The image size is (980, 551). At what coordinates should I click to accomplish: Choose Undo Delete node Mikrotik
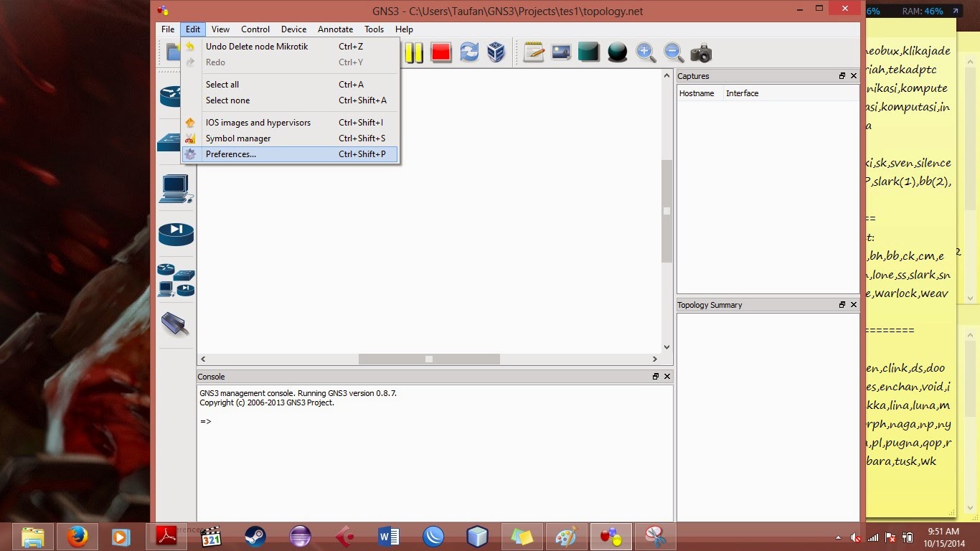point(290,47)
